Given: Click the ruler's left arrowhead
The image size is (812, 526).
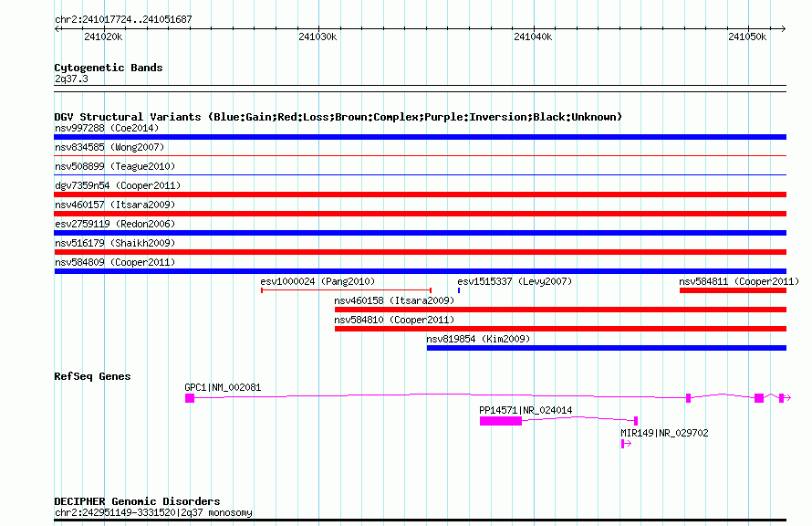Looking at the screenshot, I should 57,28.
